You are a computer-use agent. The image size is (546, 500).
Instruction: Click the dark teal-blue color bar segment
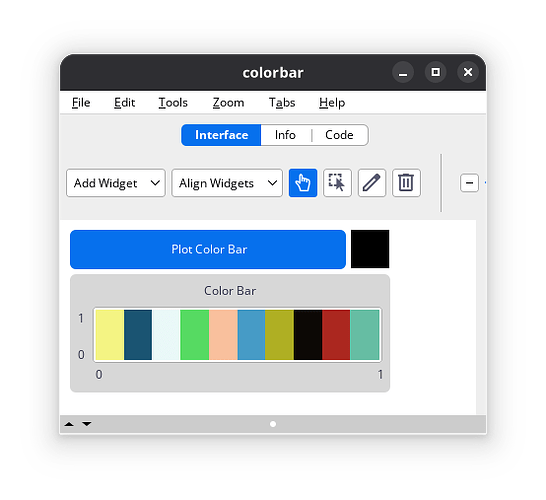(138, 335)
